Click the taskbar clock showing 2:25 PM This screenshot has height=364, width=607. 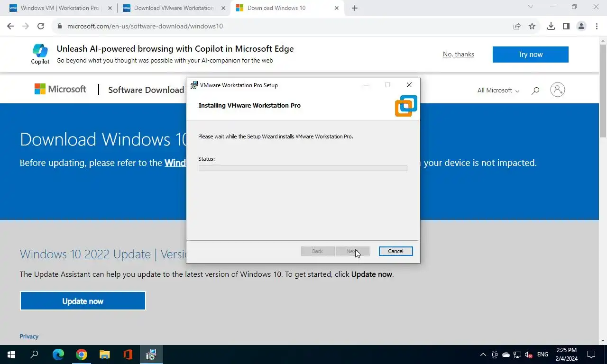(567, 355)
